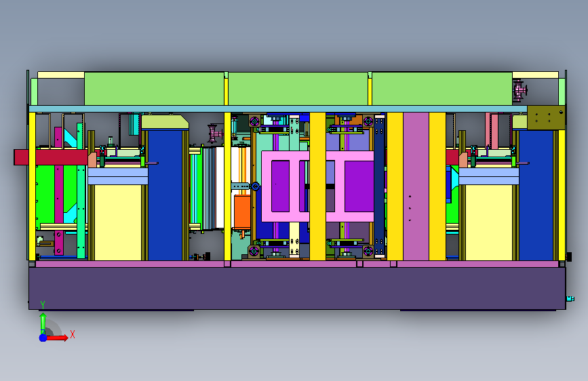Click the X label of the triad
588x381 pixels.
pyautogui.click(x=73, y=334)
